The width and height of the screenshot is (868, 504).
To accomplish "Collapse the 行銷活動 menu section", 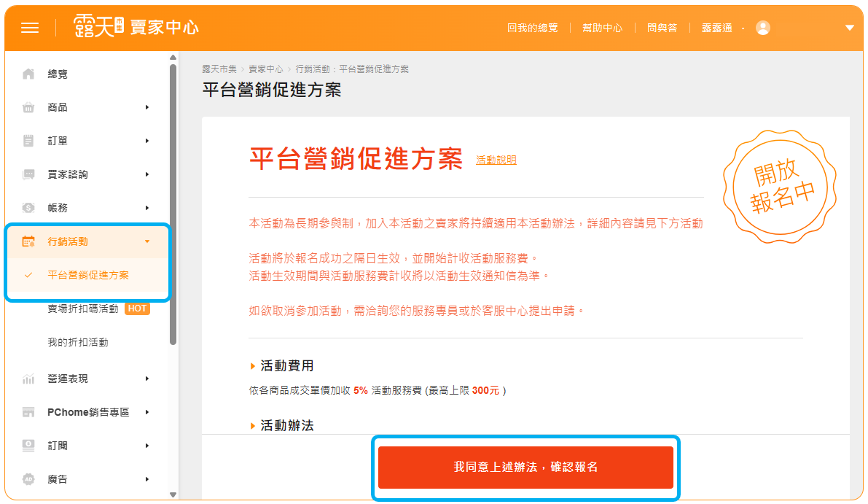I will click(x=147, y=241).
